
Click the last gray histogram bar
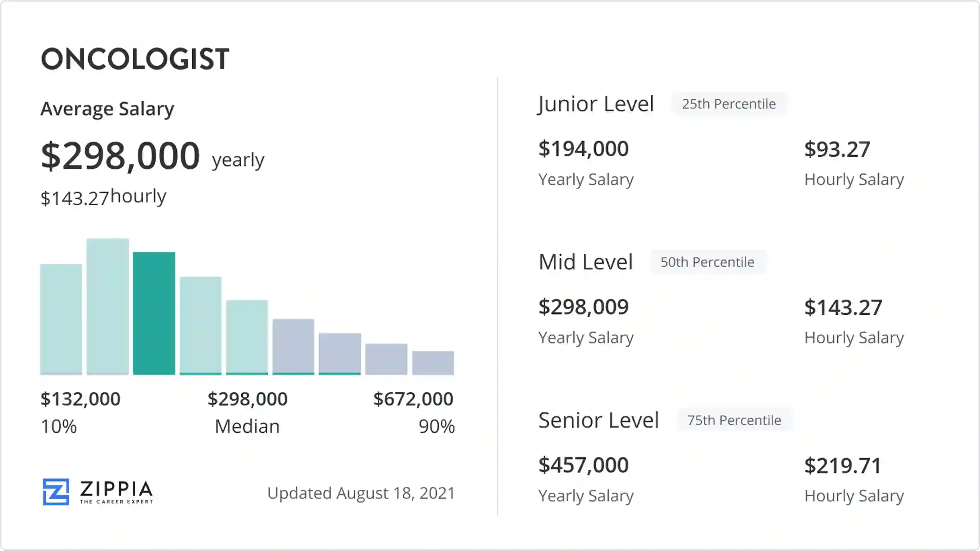433,362
